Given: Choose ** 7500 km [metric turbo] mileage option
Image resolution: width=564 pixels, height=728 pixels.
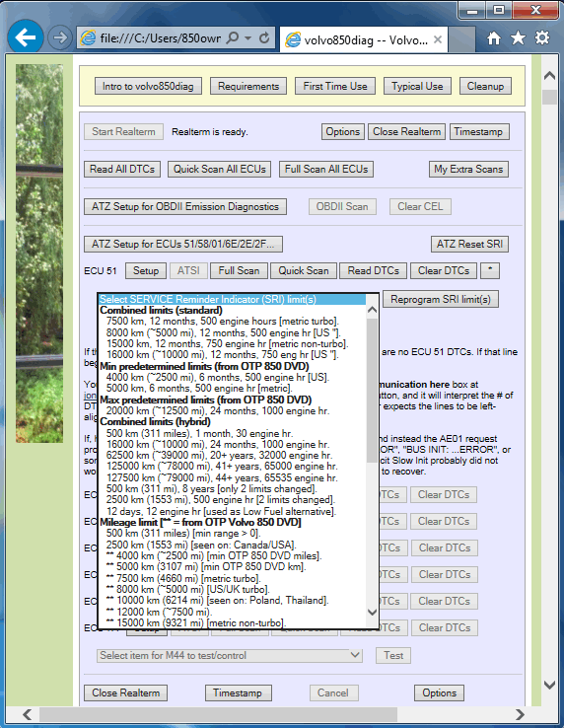Looking at the screenshot, I should (x=232, y=578).
